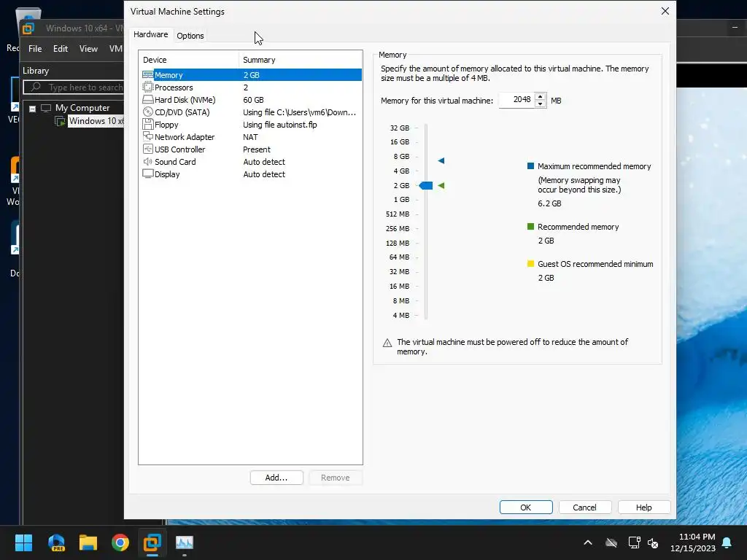747x560 pixels.
Task: Click the 'Guest OS recommended minimum' legend label
Action: pos(595,264)
